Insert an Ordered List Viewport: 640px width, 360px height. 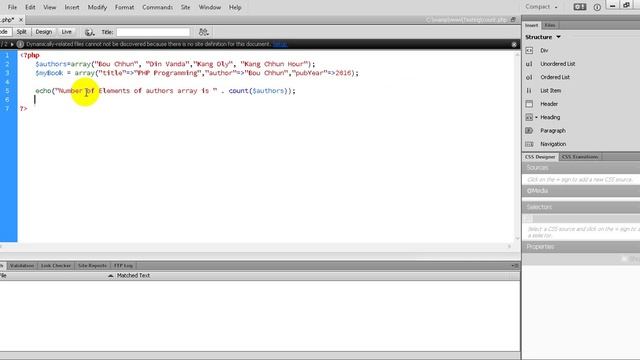(555, 77)
